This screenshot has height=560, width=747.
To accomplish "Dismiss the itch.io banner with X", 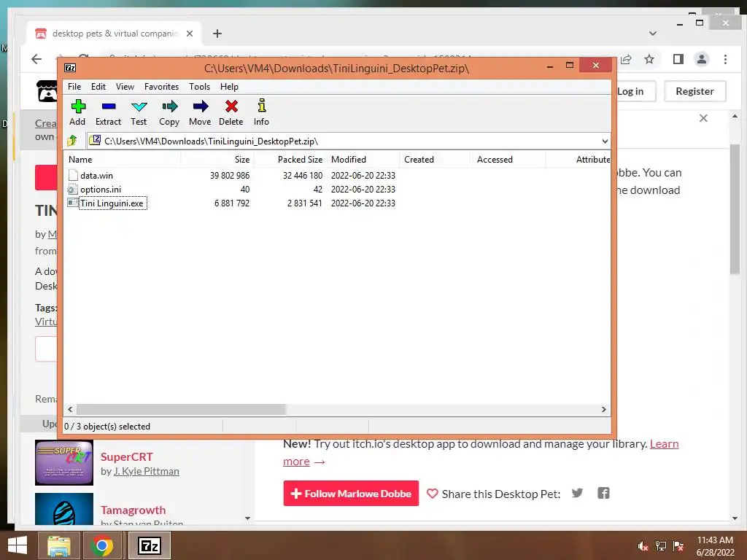I will pyautogui.click(x=703, y=118).
